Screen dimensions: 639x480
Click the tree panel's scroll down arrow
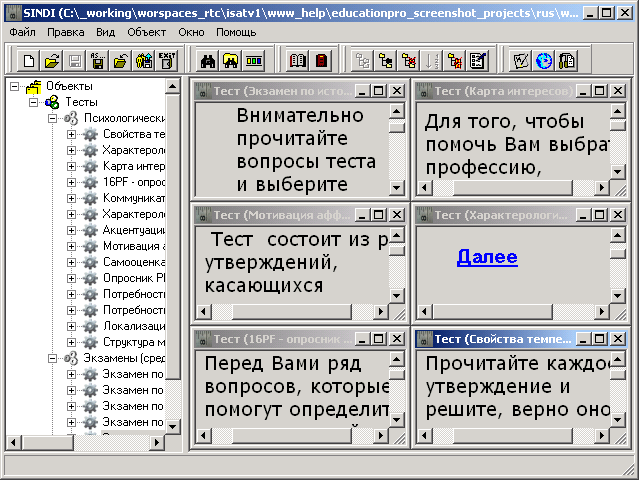pos(173,427)
